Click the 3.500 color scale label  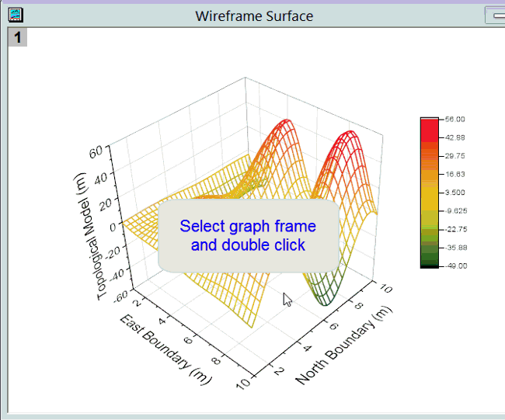click(455, 193)
